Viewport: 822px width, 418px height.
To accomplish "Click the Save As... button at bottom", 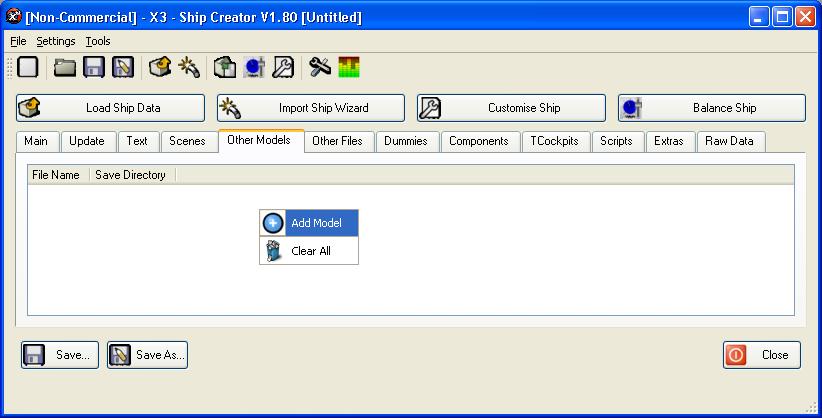I will click(x=147, y=355).
